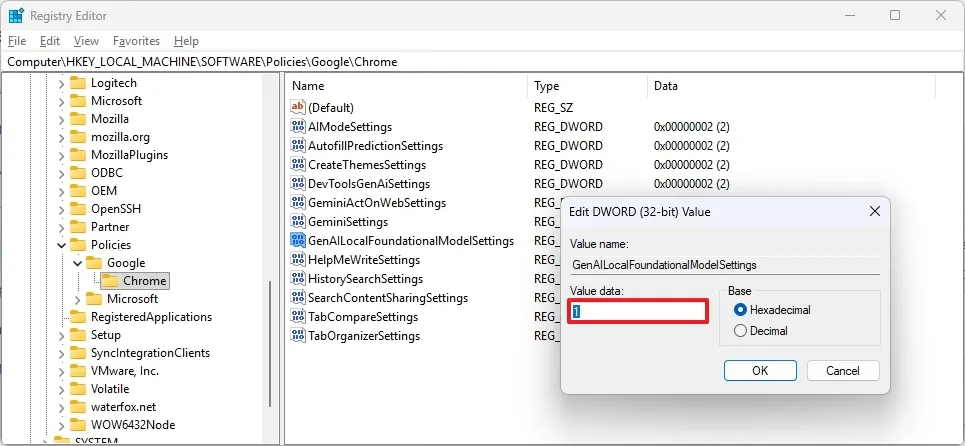This screenshot has height=446, width=965.
Task: Sort values by the Data column header
Action: pos(791,86)
